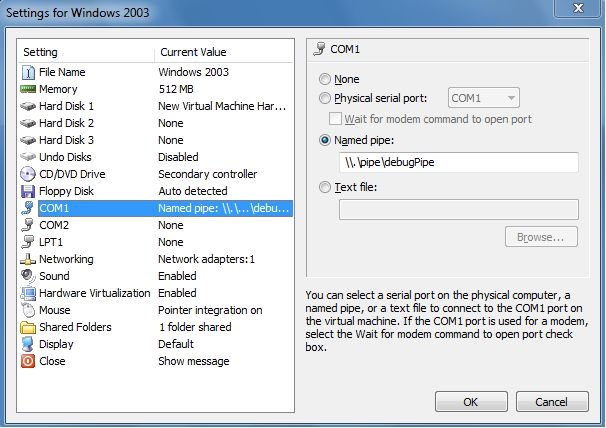Click the CD/DVD Drive disc icon
Image resolution: width=606 pixels, height=428 pixels.
(x=28, y=174)
